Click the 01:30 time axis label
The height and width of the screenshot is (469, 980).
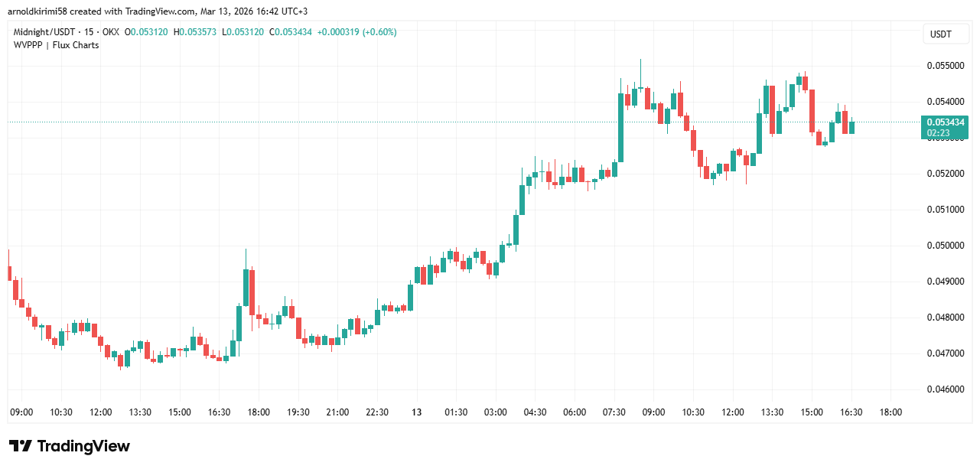click(x=456, y=412)
